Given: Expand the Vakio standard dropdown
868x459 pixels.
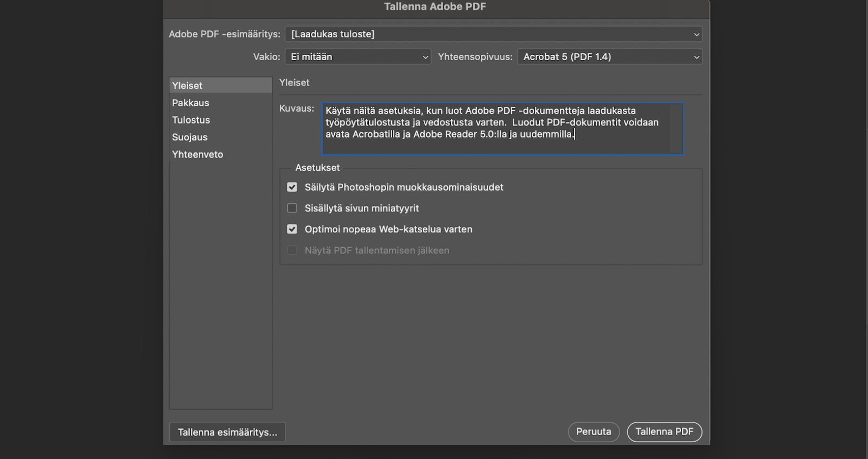Looking at the screenshot, I should pyautogui.click(x=358, y=57).
